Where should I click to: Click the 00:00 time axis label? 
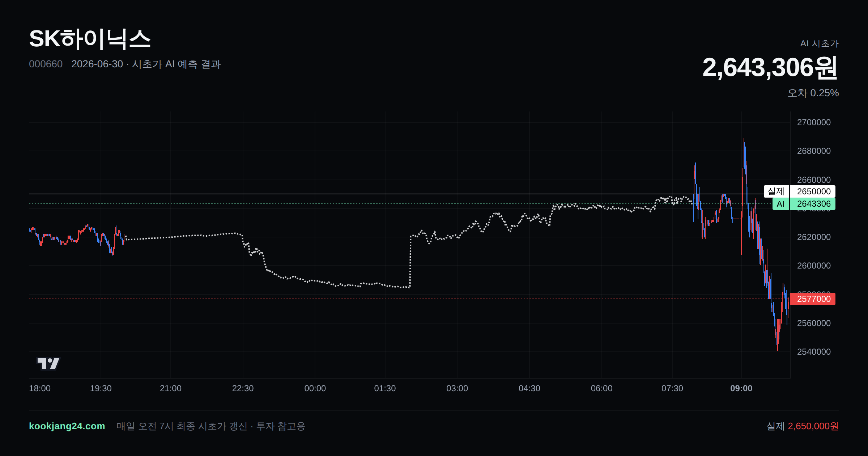point(315,388)
